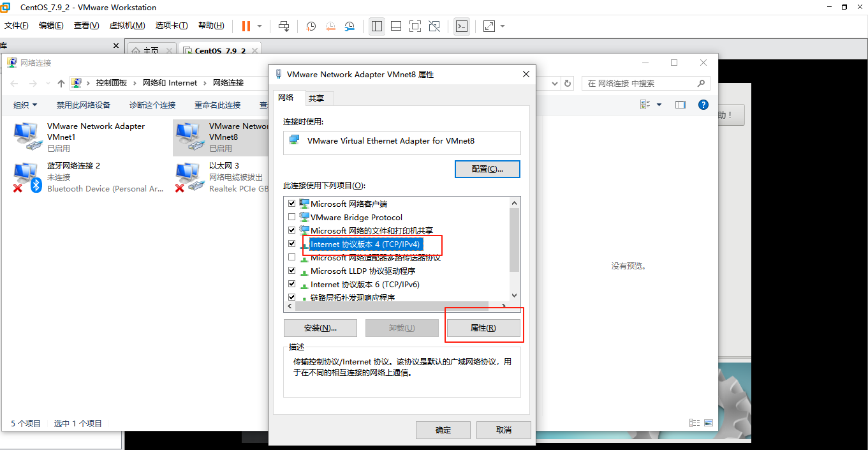Open the view options dropdown arrow
The height and width of the screenshot is (450, 868).
coord(659,105)
